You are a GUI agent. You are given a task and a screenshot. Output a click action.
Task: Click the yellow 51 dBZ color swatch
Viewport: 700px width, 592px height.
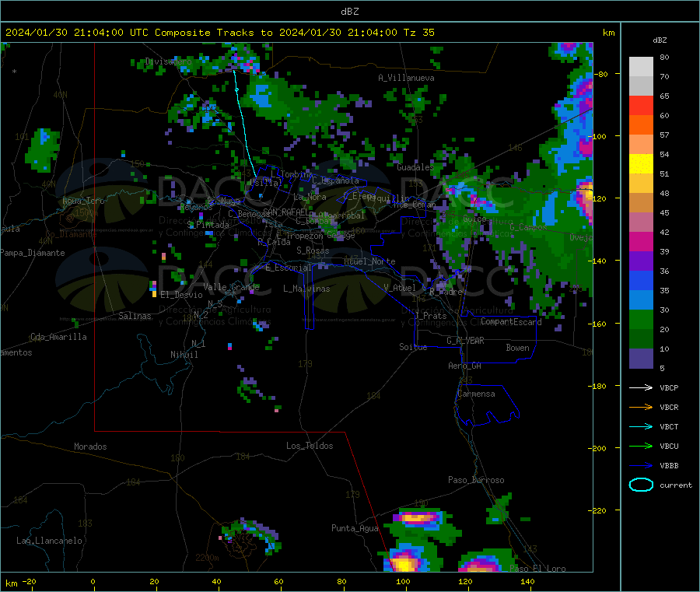point(641,164)
